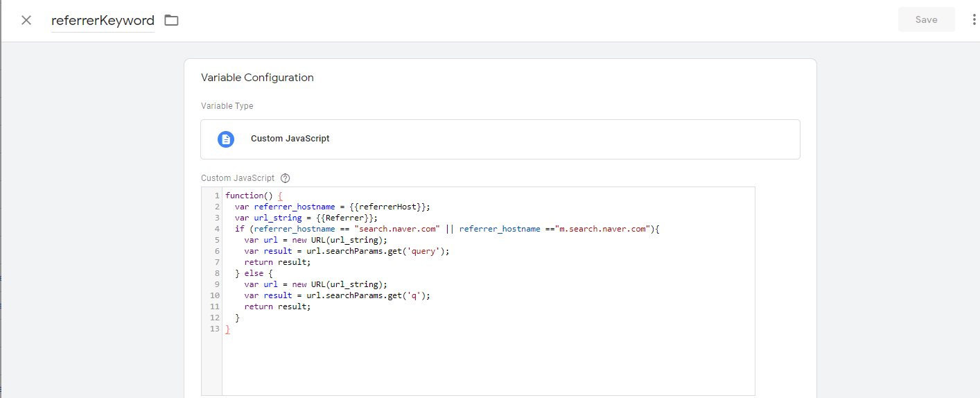Image resolution: width=980 pixels, height=398 pixels.
Task: Place cursor on referrer_hostname declaration line
Action: pyautogui.click(x=332, y=207)
